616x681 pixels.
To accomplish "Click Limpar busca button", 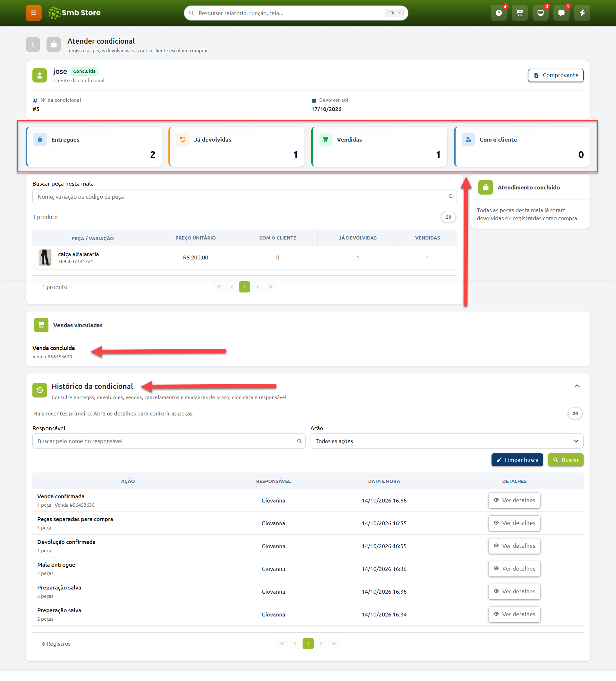I will point(517,460).
